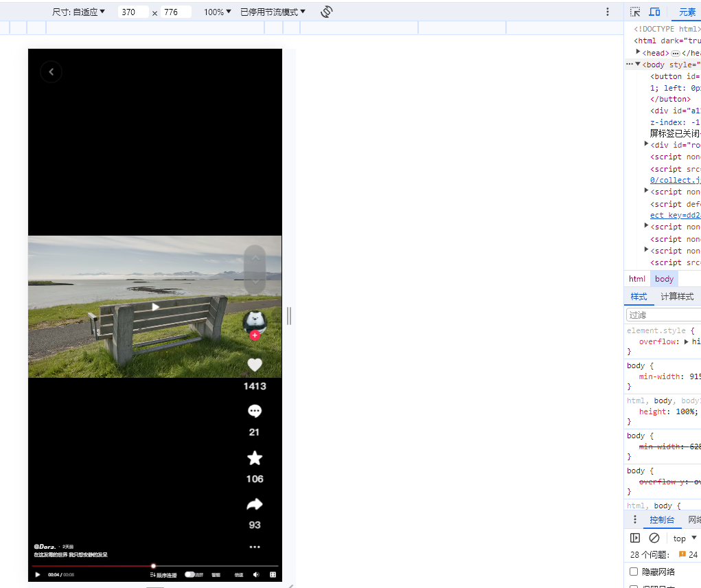Open the three-dot more options menu
This screenshot has width=701, height=588.
(x=255, y=547)
